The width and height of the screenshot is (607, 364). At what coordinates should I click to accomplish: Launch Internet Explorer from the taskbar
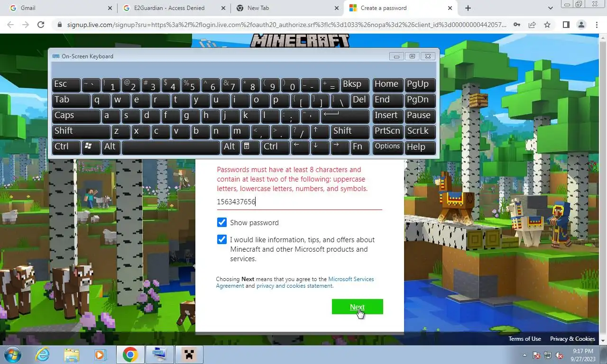point(43,355)
